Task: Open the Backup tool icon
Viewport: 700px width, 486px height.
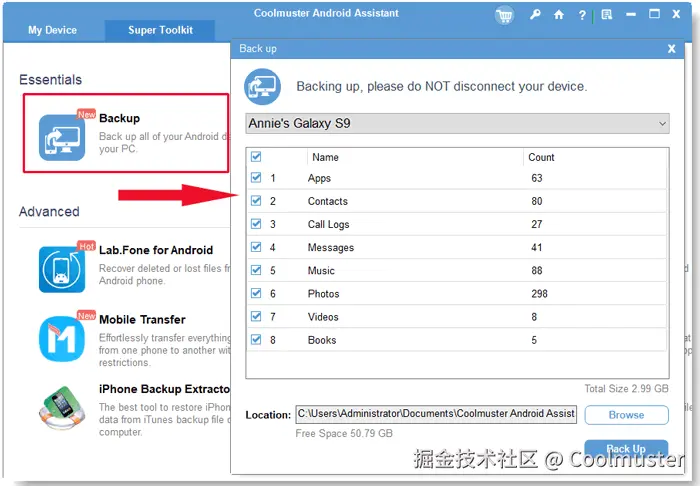Action: 62,137
